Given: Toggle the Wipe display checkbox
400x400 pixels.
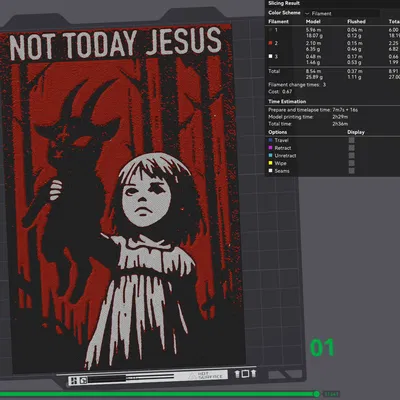Looking at the screenshot, I should click(x=351, y=163).
